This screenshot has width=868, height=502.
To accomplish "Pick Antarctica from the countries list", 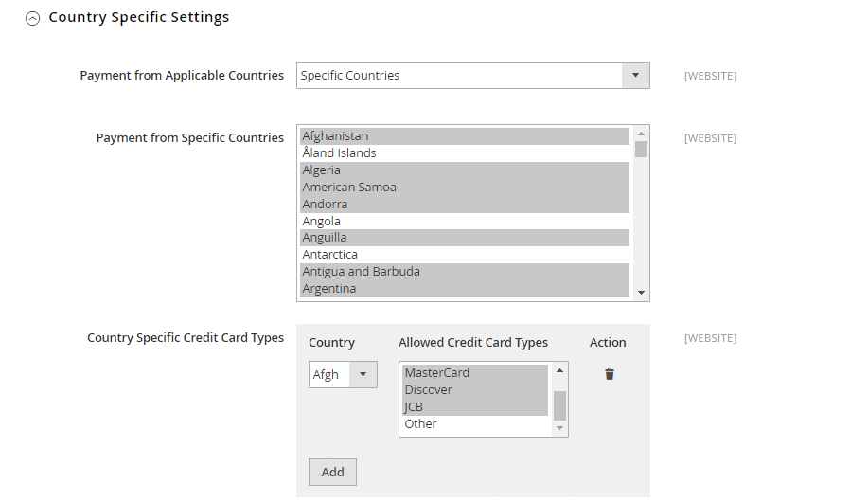I will tap(464, 255).
